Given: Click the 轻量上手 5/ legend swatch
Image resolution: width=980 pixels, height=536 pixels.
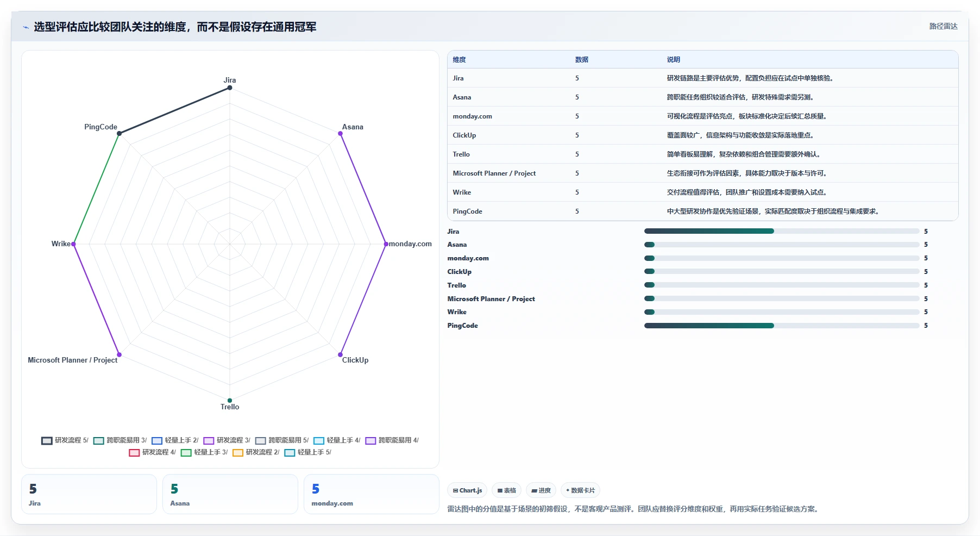Looking at the screenshot, I should pos(290,452).
